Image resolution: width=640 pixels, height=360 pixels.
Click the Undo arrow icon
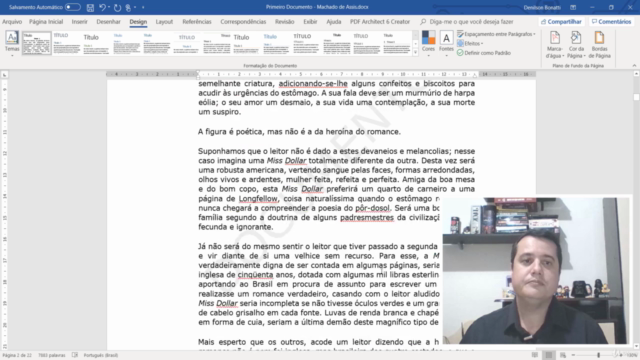click(102, 7)
